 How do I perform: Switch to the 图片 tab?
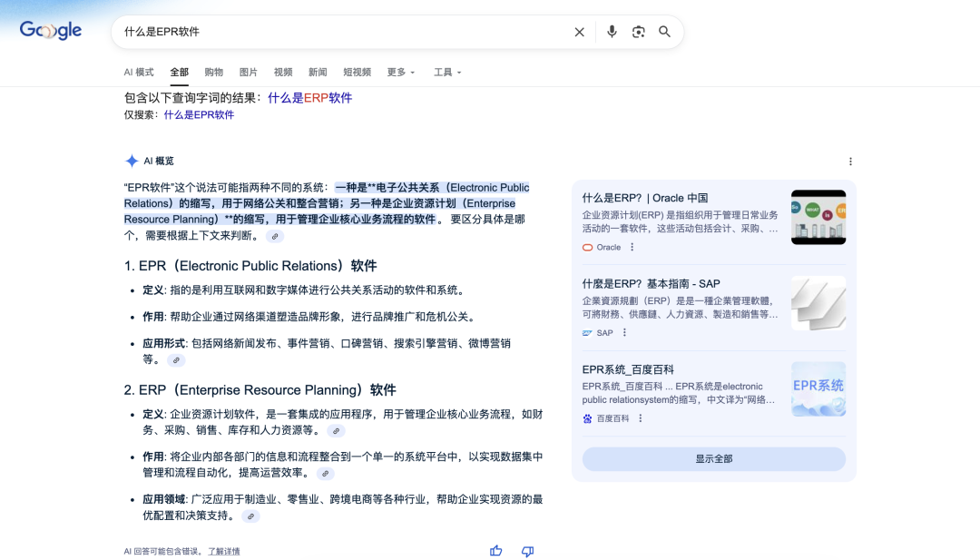pos(248,73)
